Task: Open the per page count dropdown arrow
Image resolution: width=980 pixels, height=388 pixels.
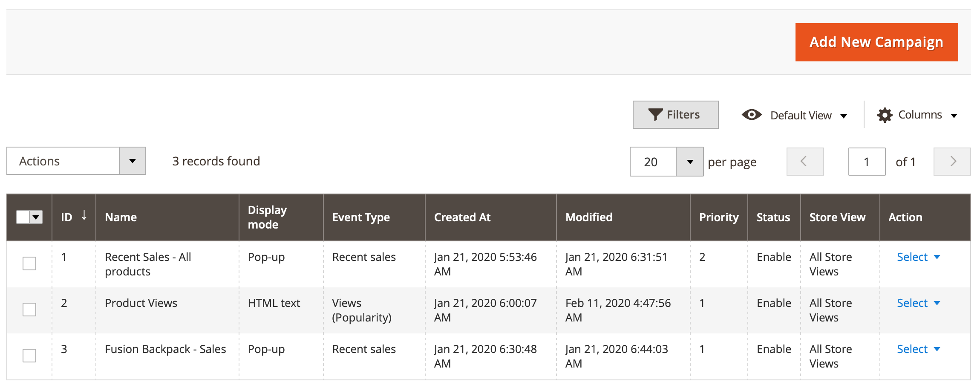Action: point(690,162)
